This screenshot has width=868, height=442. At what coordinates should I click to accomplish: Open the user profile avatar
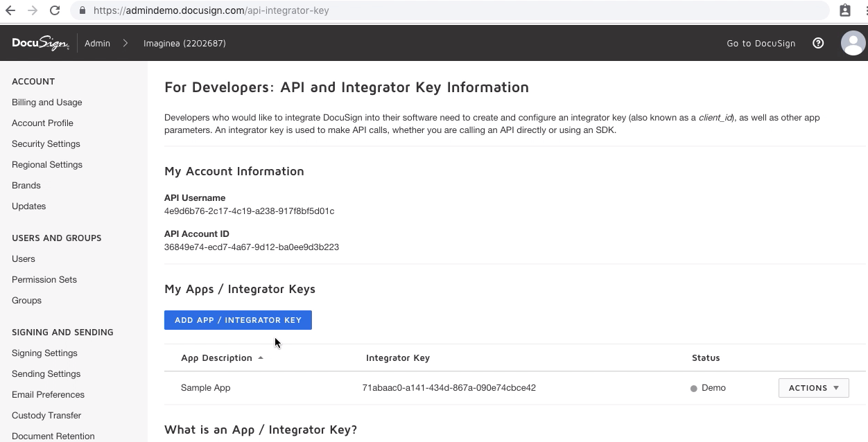(853, 43)
